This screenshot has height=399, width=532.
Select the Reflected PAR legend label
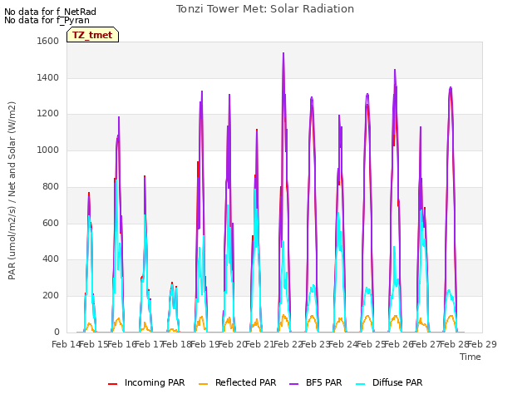[246, 382]
